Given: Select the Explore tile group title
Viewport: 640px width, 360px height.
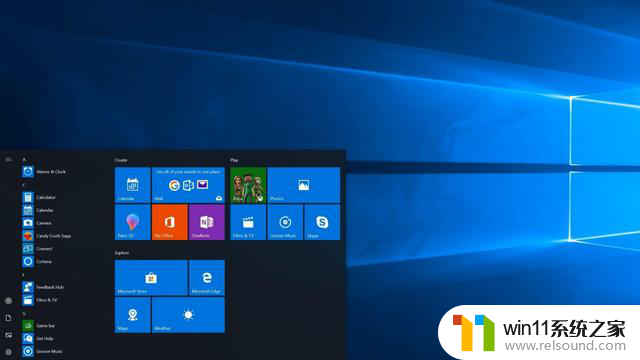Looking at the screenshot, I should pyautogui.click(x=122, y=253).
